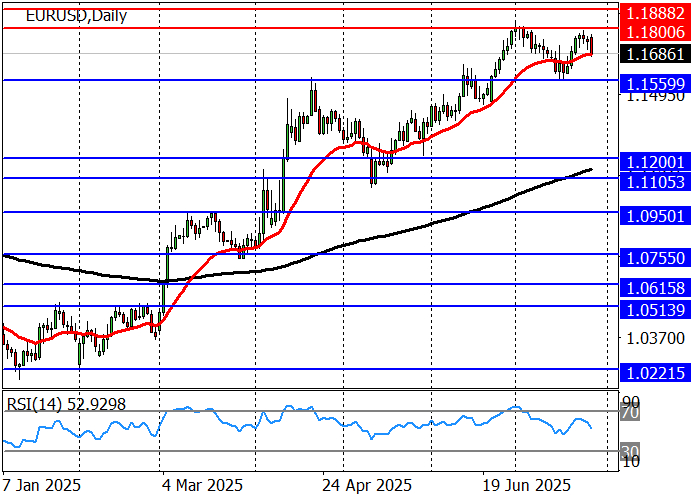Select the 1.12001 support price label
Screen dimensions: 700x500
[x=655, y=162]
